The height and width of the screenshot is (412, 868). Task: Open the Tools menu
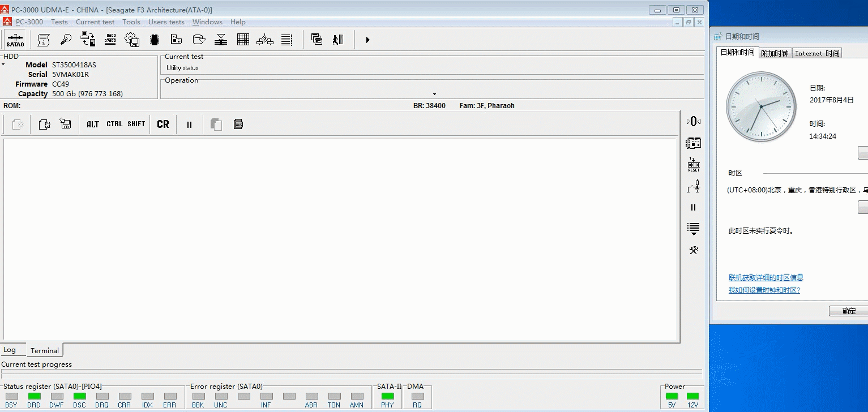coord(131,22)
